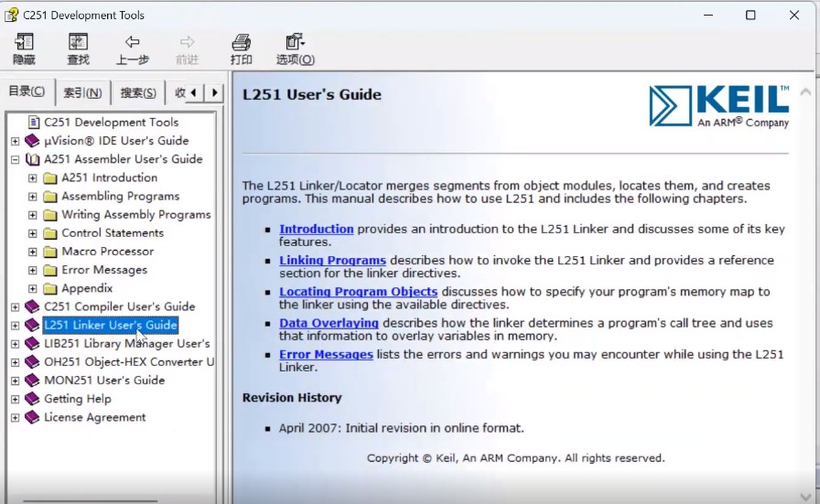Click the C251 Development Tools page icon
This screenshot has height=504, width=820.
(34, 123)
